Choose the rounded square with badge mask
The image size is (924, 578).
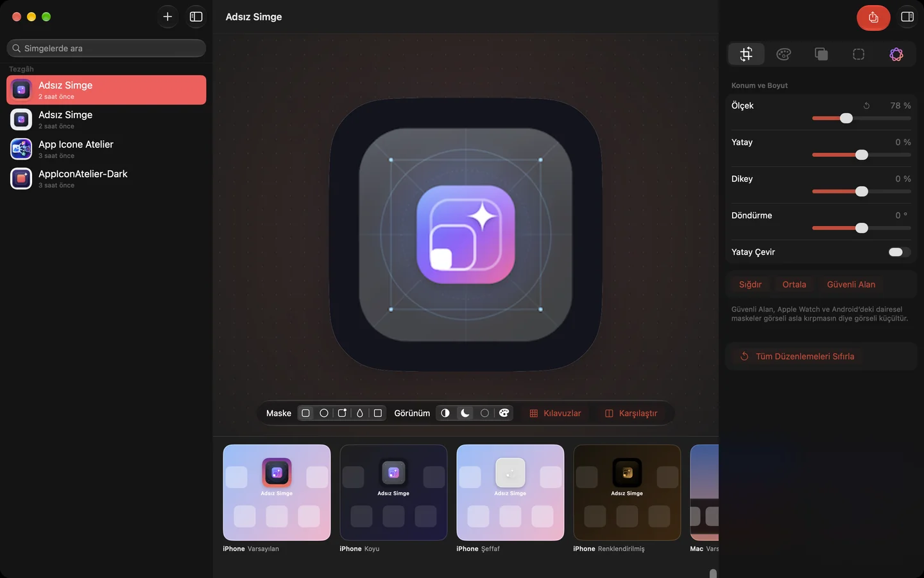[x=342, y=413]
